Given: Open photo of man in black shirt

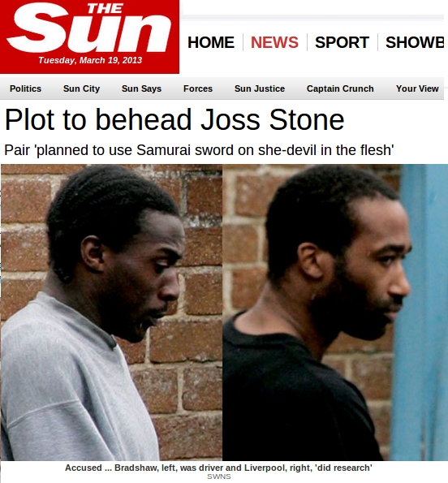Looking at the screenshot, I should tap(335, 313).
